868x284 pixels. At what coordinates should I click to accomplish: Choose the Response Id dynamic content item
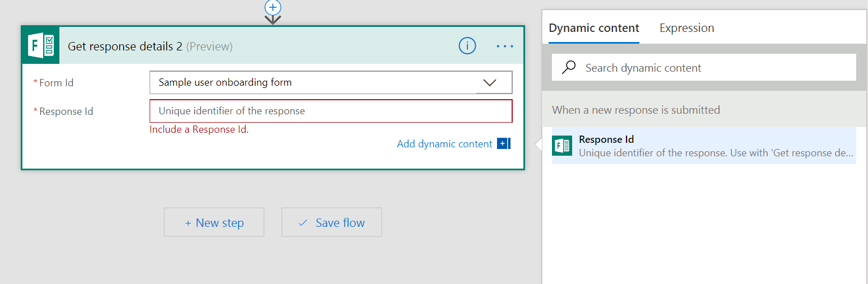(x=712, y=146)
